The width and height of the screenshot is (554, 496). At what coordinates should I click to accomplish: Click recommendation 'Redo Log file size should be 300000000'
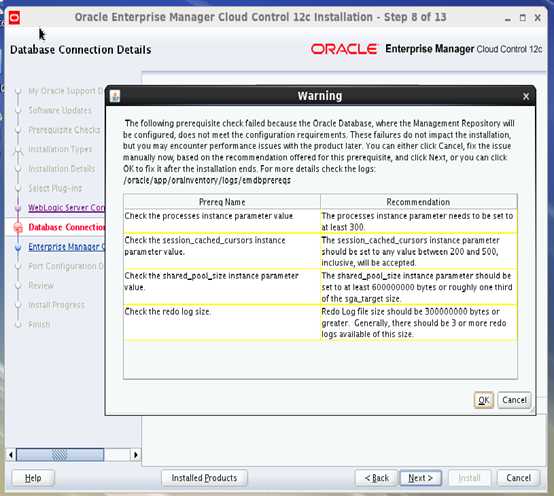click(418, 323)
